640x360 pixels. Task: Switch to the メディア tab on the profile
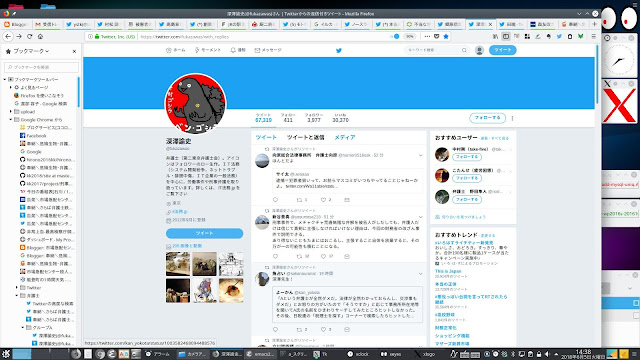pos(345,138)
